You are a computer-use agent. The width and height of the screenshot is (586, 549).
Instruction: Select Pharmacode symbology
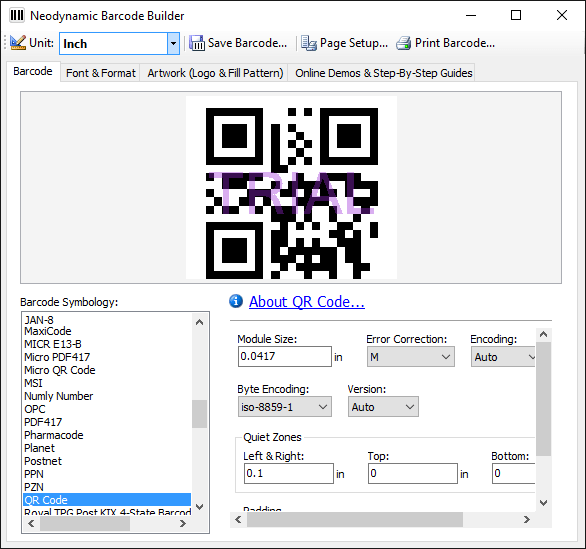point(107,435)
